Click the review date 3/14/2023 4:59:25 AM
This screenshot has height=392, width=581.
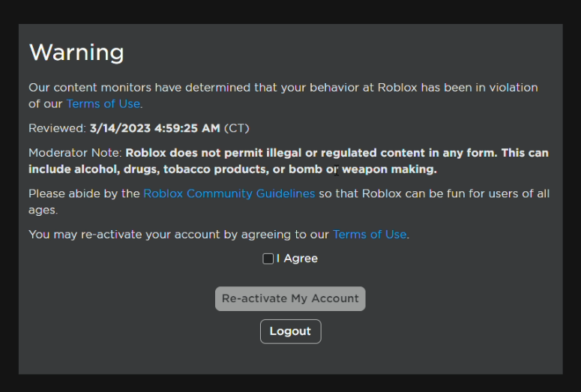click(155, 128)
